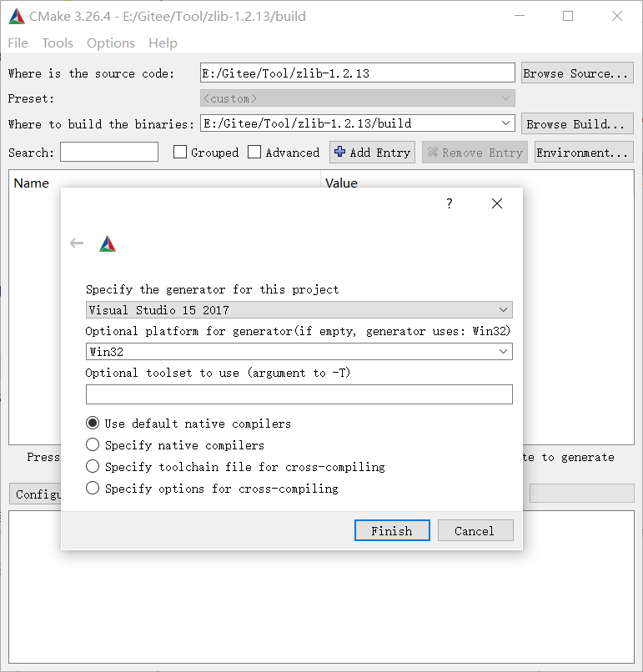Open the Options menu

coord(111,43)
